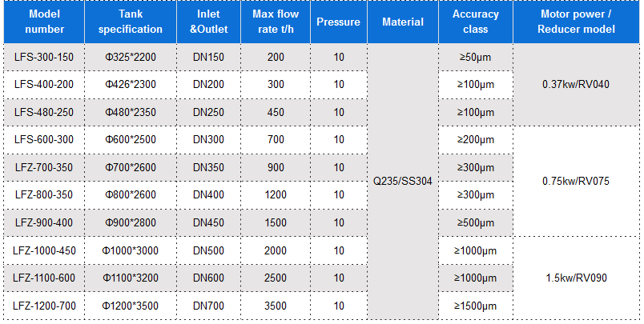Select the LFZ-1200-700 model cell
The width and height of the screenshot is (644, 324).
pyautogui.click(x=44, y=306)
